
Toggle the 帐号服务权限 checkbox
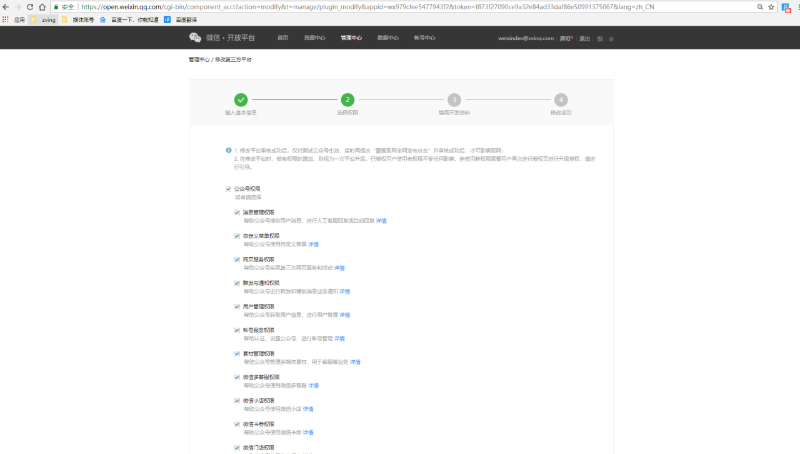[x=237, y=330]
